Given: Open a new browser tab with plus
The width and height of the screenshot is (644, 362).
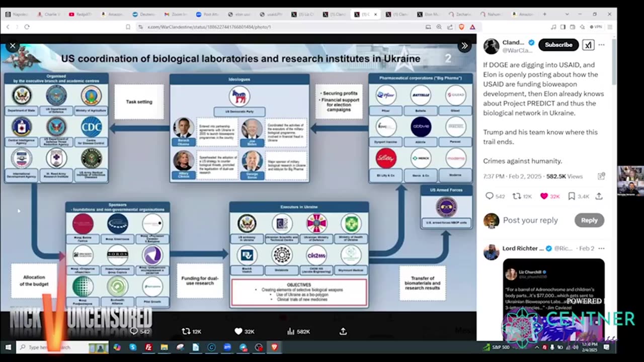Looking at the screenshot, I should pyautogui.click(x=544, y=14).
